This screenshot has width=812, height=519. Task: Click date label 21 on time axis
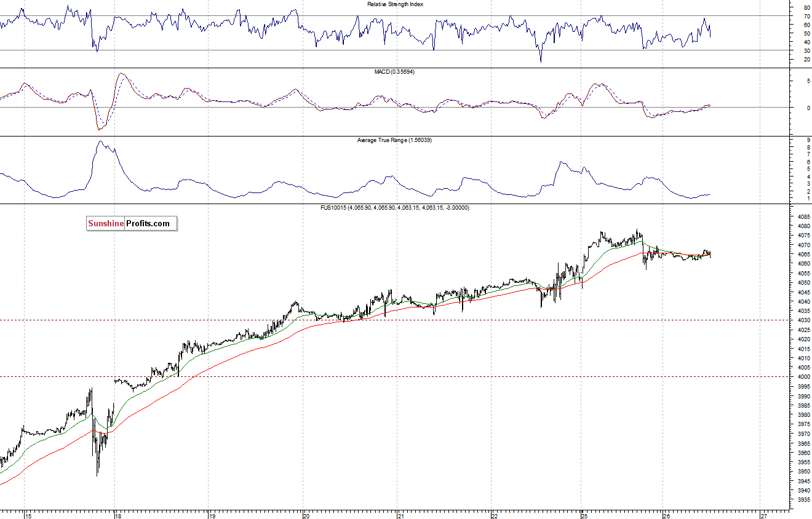tap(400, 515)
